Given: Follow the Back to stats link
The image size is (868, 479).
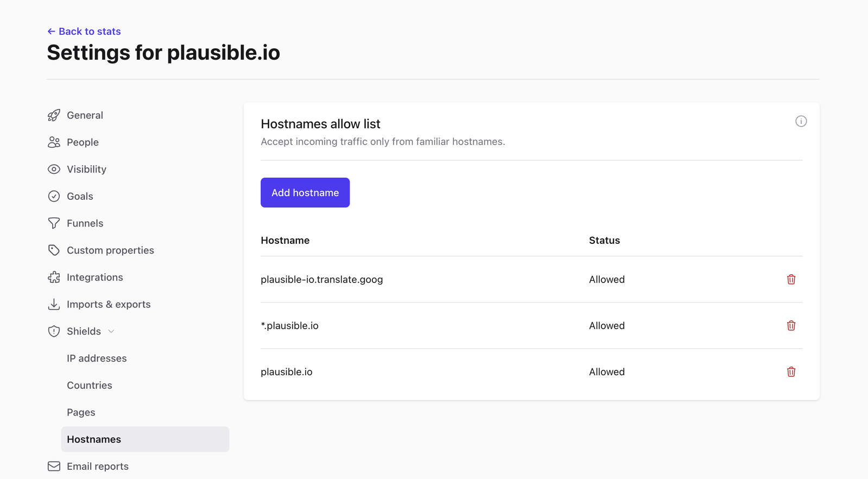Looking at the screenshot, I should 90,31.
